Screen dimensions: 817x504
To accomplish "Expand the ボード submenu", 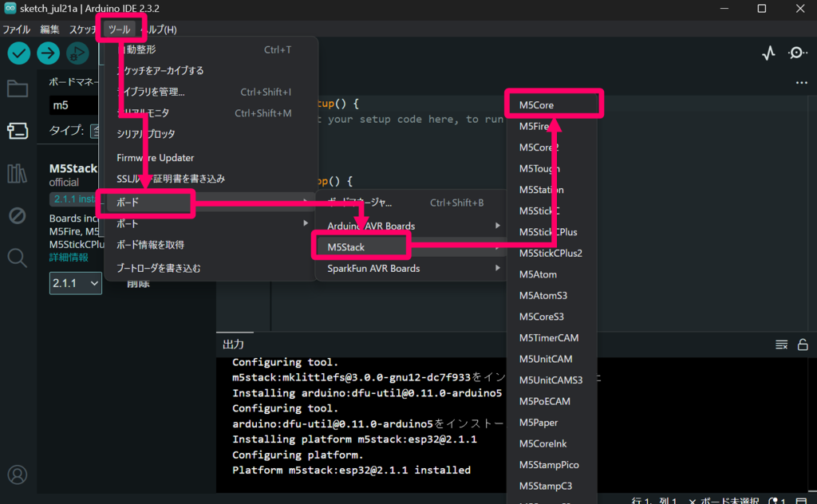I will (x=210, y=202).
